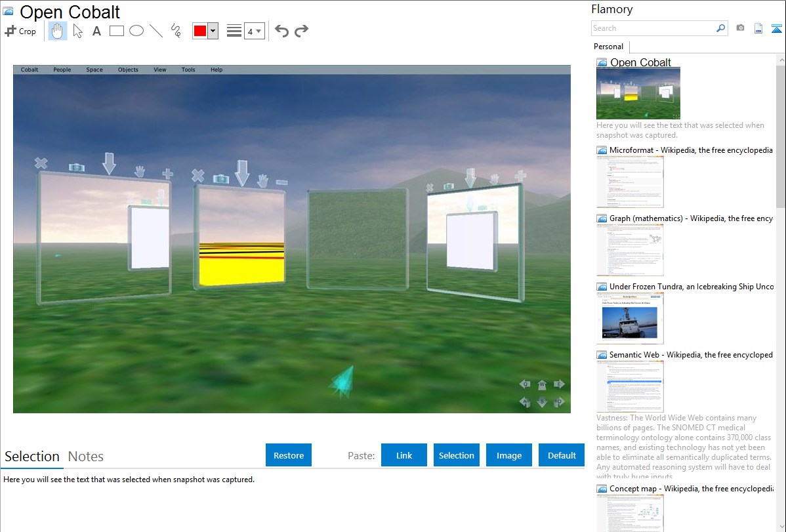Open the Under Frozen Tundra snapshot thumbnail
The width and height of the screenshot is (786, 532).
[630, 318]
